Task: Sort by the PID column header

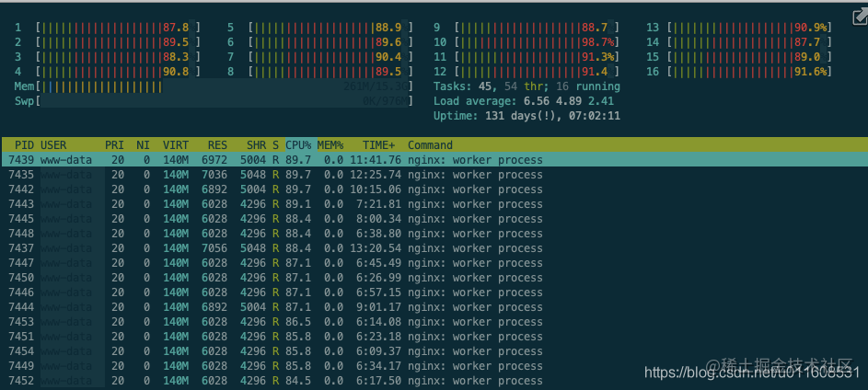Action: pyautogui.click(x=24, y=145)
